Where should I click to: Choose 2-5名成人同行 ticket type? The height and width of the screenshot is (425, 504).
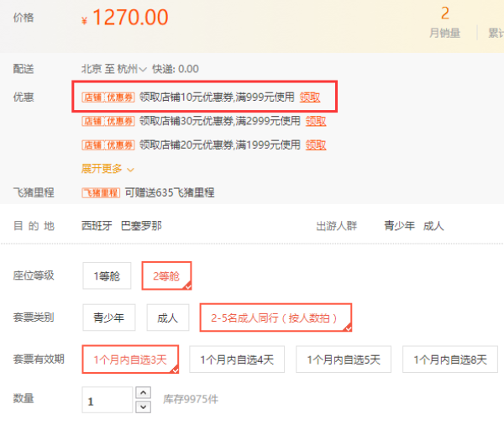(276, 317)
